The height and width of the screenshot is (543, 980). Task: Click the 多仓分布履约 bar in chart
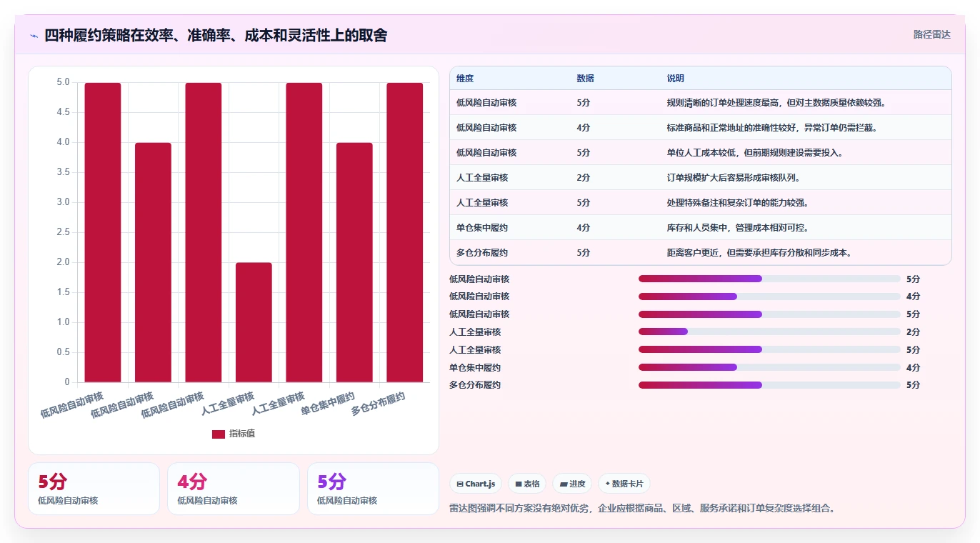(x=405, y=232)
